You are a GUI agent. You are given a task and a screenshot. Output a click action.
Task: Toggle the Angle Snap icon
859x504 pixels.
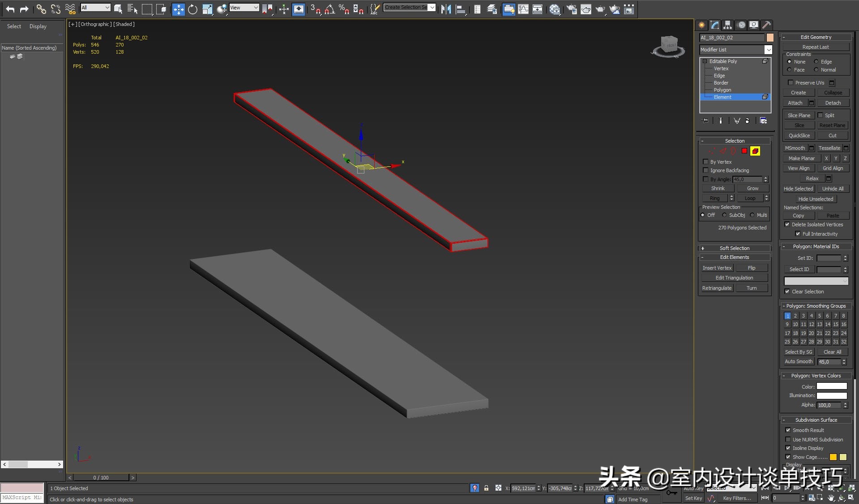point(330,9)
